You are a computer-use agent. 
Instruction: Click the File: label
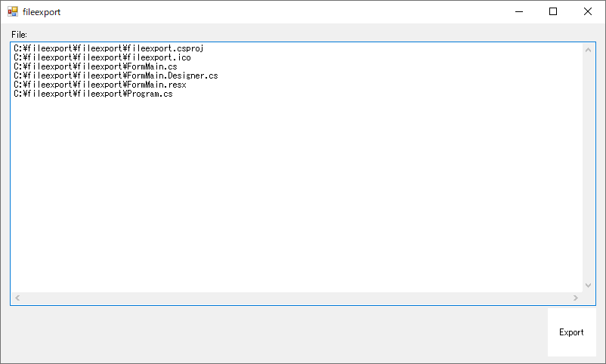20,35
